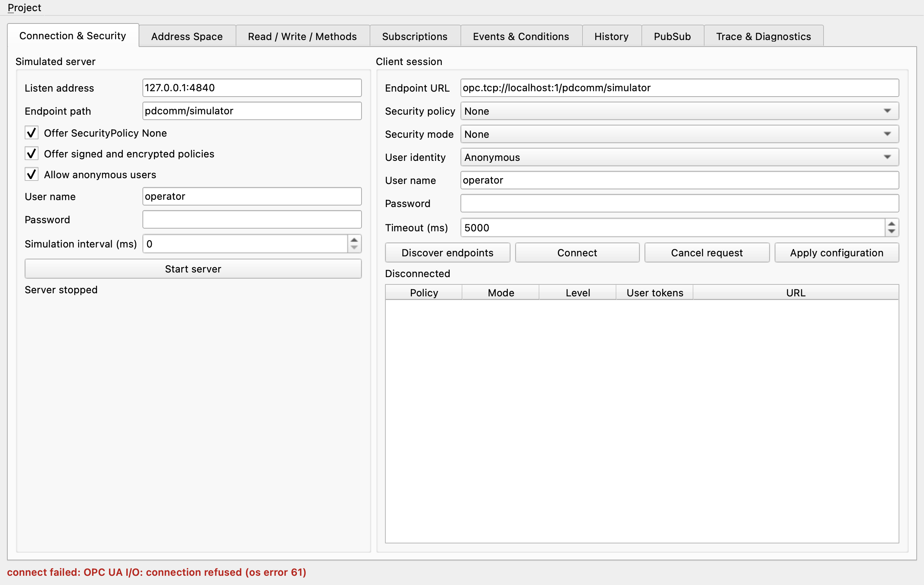The height and width of the screenshot is (585, 924).
Task: Click the Level column header
Action: (x=578, y=292)
